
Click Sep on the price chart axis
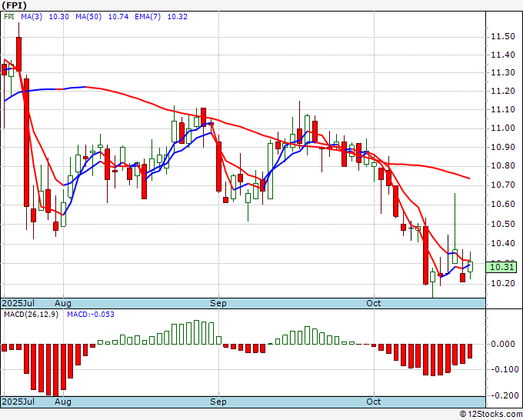tap(218, 303)
